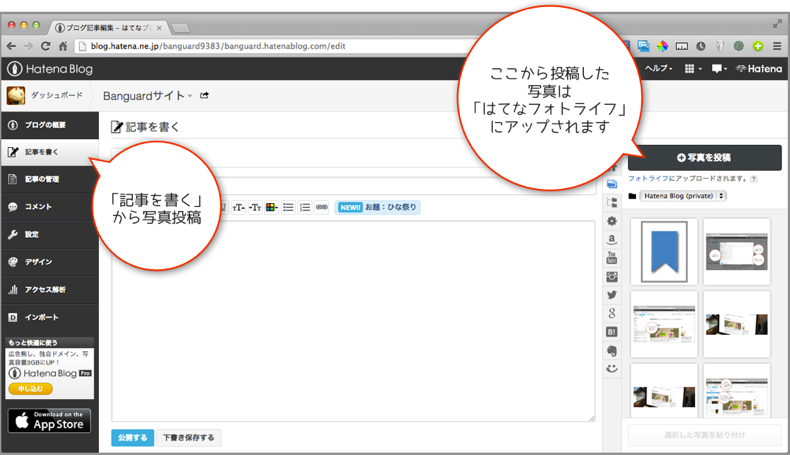Open the Chrome hamburger menu
The height and width of the screenshot is (455, 790).
point(777,46)
